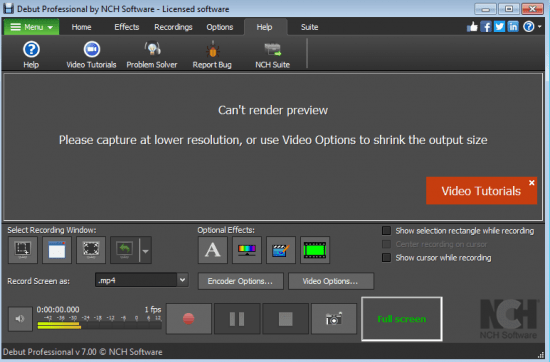550x362 pixels.
Task: Share on Twitter icon
Action: click(x=499, y=27)
